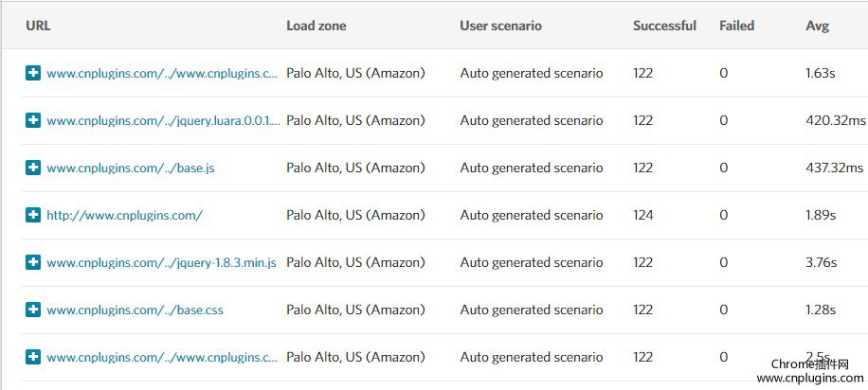
Task: Expand the base.js row plus icon
Action: click(x=33, y=168)
